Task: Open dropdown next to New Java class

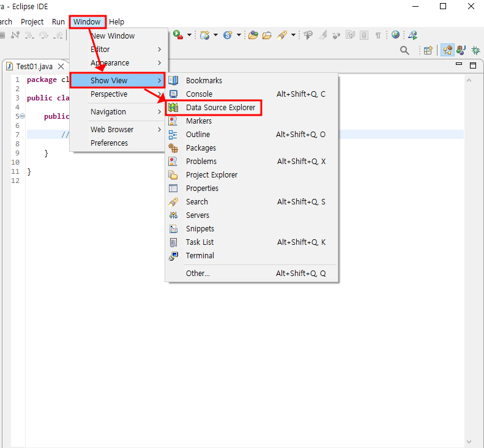Action: click(x=239, y=35)
